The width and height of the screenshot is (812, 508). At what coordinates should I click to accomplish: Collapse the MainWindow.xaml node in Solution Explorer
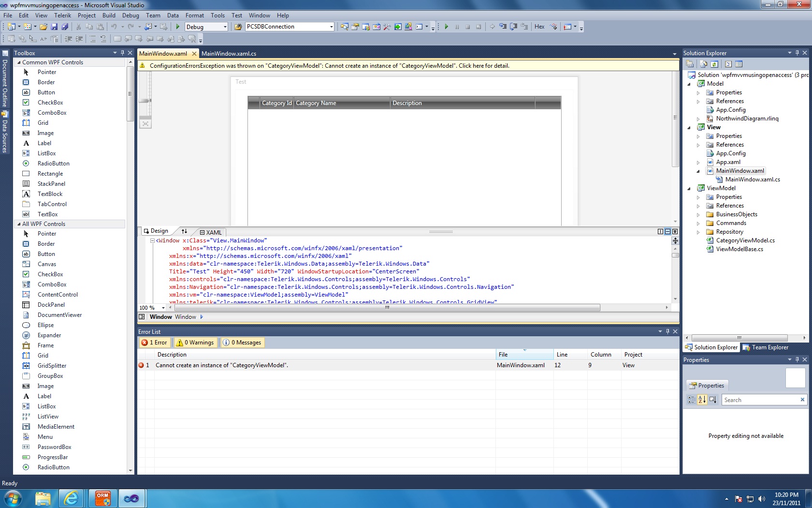pyautogui.click(x=698, y=171)
